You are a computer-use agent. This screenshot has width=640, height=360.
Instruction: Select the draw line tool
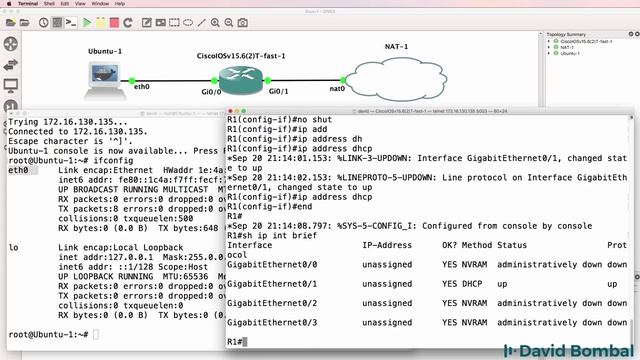pos(202,22)
